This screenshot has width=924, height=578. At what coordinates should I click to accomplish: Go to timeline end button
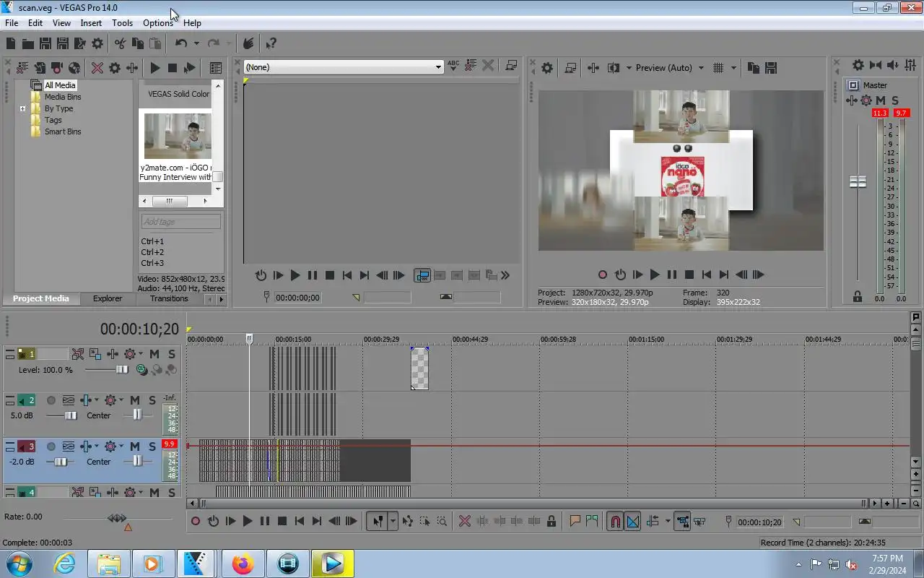317,521
